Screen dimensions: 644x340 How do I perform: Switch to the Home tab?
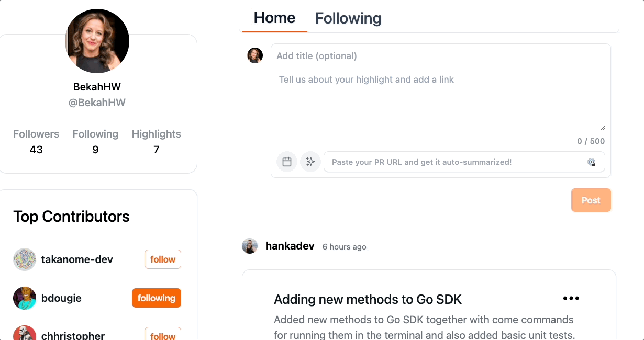[x=274, y=18]
